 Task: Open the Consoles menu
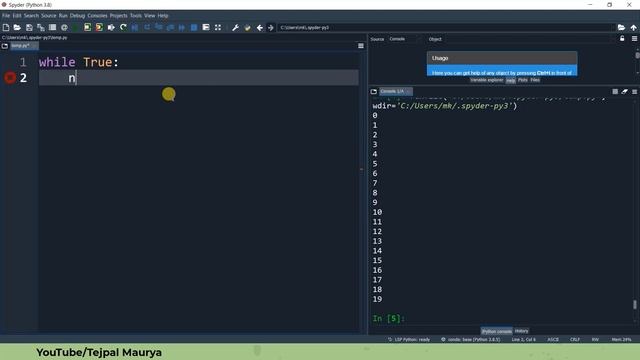97,16
